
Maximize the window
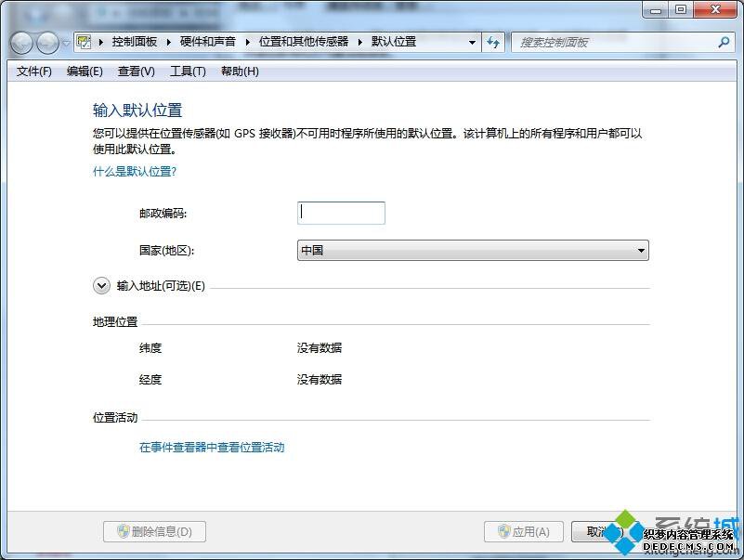(681, 9)
